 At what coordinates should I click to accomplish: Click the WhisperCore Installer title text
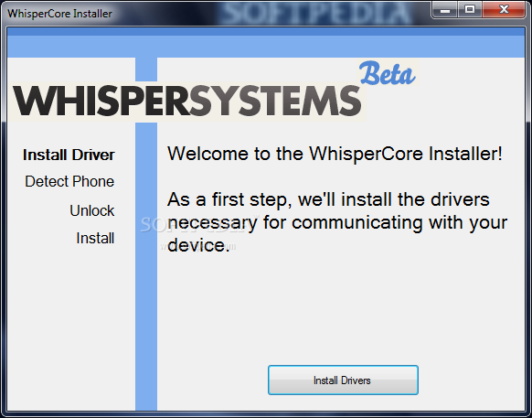tap(59, 14)
